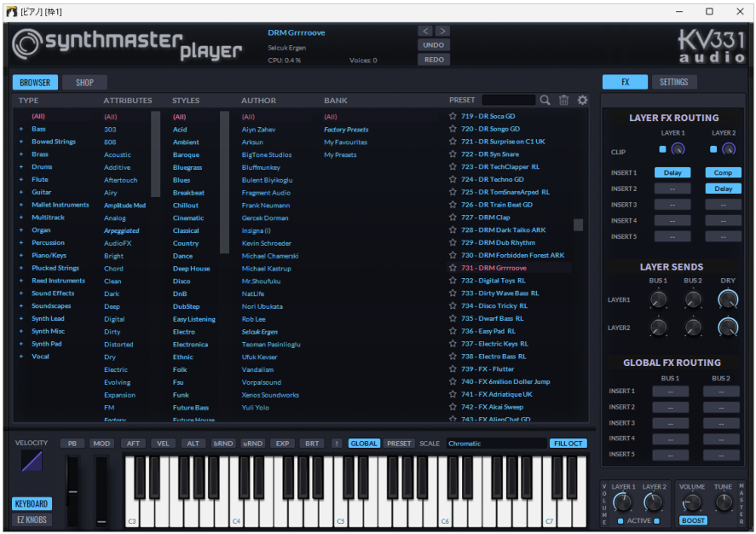Screen dimensions: 756x534
Task: Star the 728 - DRM Dark Taiko ARK preset
Action: tap(453, 230)
